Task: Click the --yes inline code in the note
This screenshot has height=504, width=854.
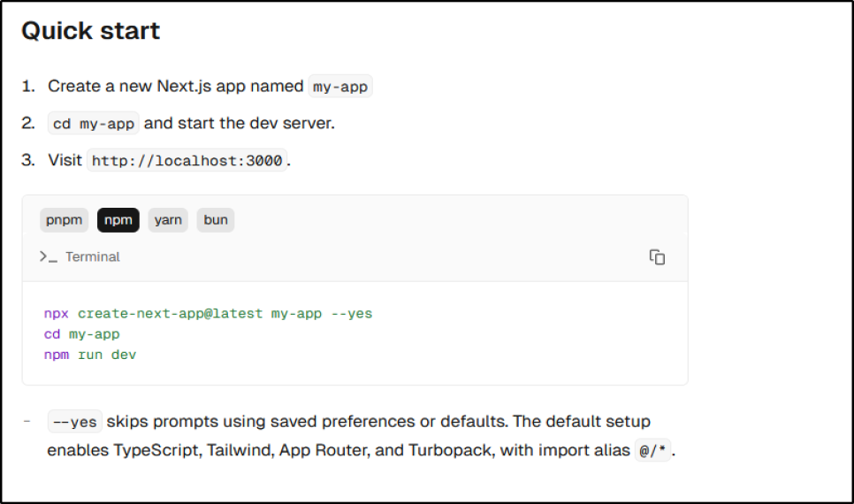Action: point(75,422)
